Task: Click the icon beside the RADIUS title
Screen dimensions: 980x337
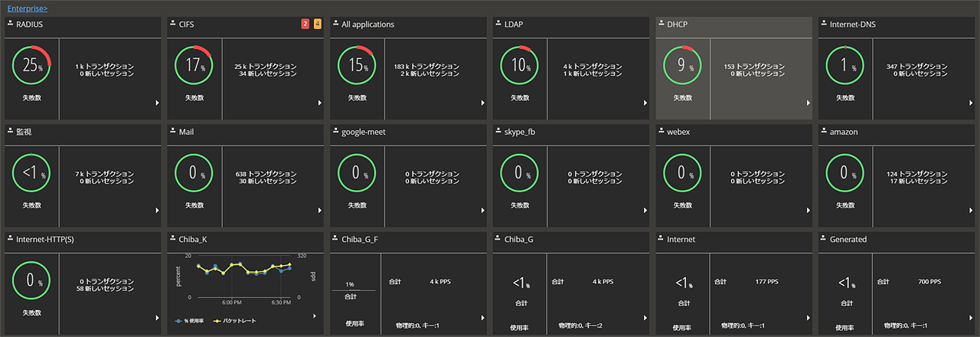Action: (10, 24)
